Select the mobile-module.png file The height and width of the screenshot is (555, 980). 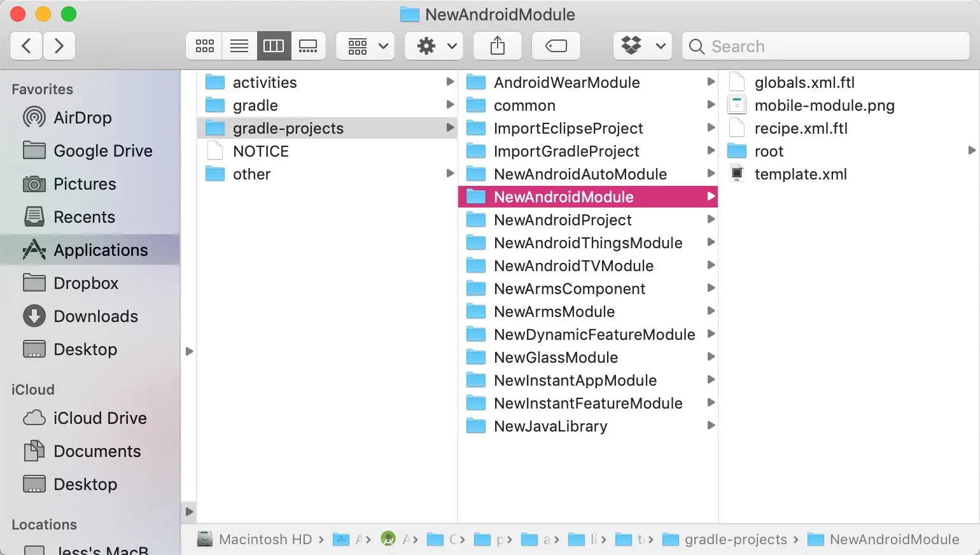[x=850, y=105]
